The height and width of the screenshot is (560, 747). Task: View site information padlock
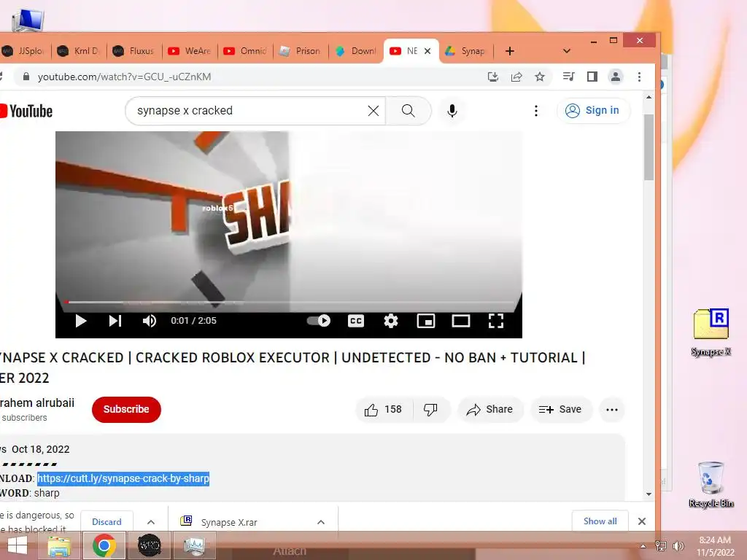pyautogui.click(x=26, y=77)
